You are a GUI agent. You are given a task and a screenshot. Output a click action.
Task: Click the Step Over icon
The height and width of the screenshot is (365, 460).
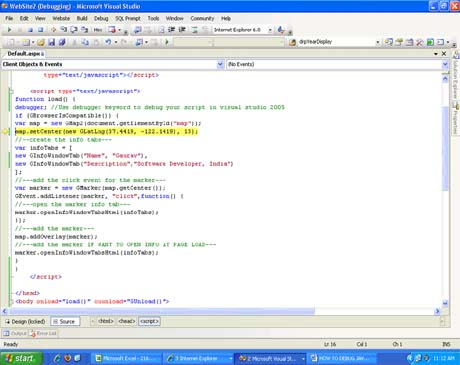[74, 30]
